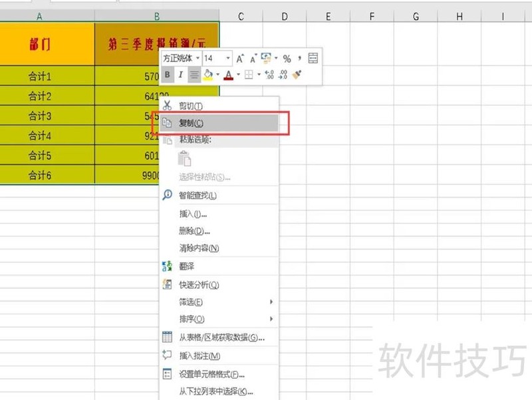Image resolution: width=532 pixels, height=400 pixels.
Task: Click the quick analysis icon
Action: click(x=167, y=284)
